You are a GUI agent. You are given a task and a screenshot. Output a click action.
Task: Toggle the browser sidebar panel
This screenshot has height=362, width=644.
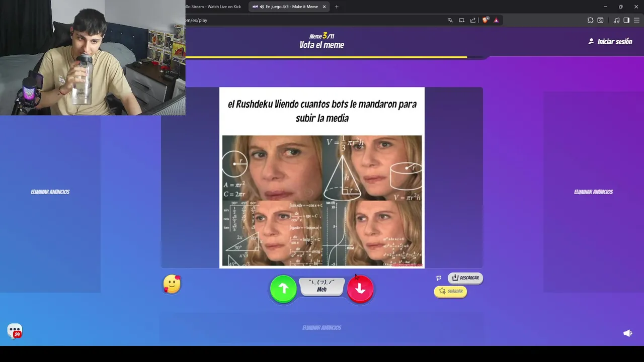pyautogui.click(x=626, y=20)
